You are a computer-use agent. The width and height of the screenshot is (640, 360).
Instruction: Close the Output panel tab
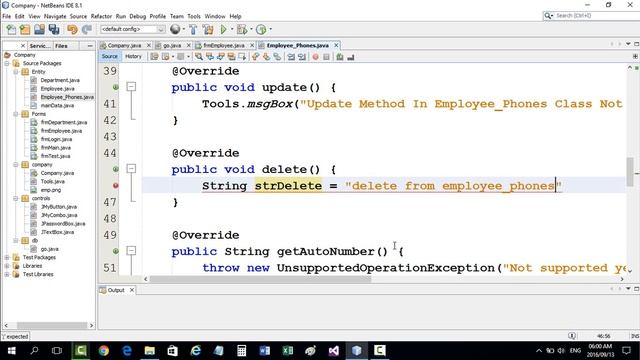click(x=131, y=290)
